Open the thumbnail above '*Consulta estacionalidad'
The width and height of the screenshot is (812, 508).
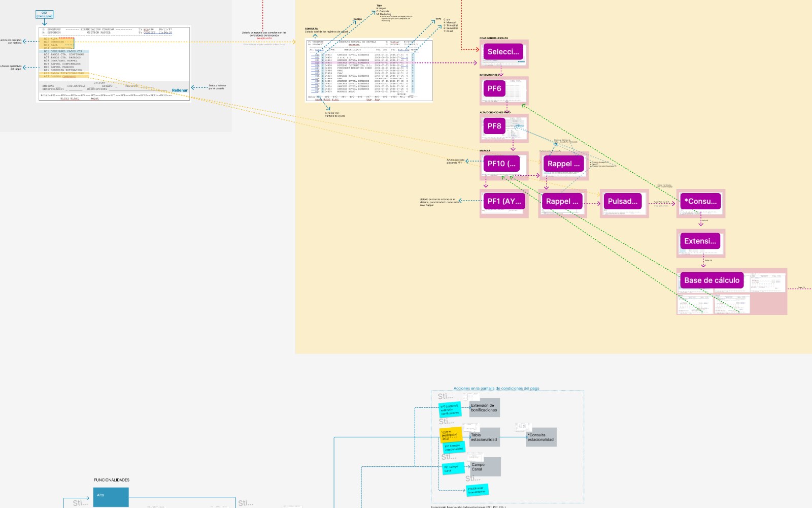click(x=523, y=428)
